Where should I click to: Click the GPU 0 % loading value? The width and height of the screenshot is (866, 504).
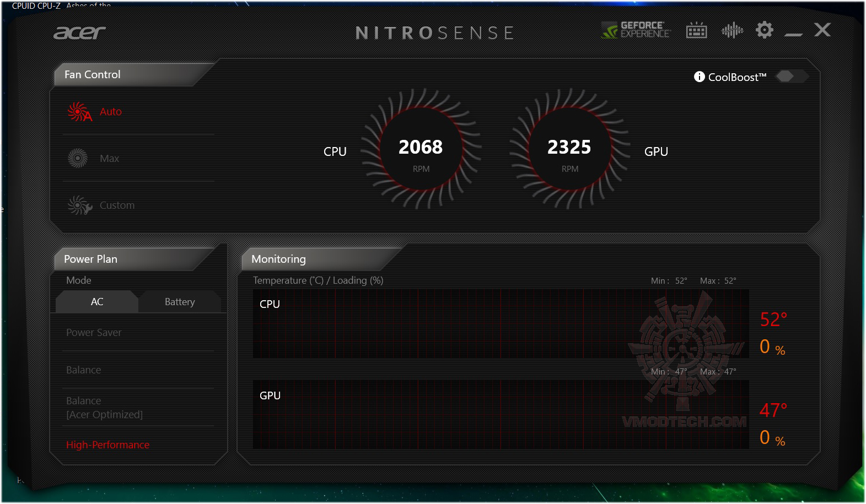click(773, 438)
